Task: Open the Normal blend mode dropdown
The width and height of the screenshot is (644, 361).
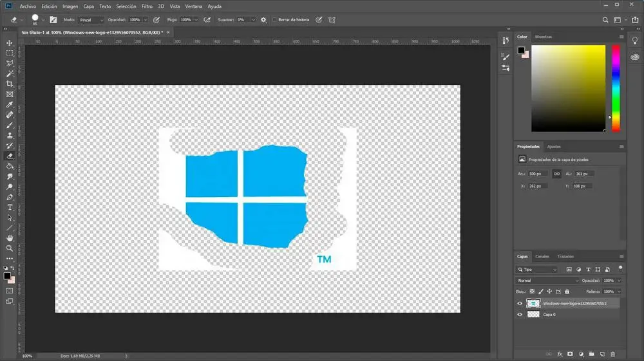Action: [547, 281]
